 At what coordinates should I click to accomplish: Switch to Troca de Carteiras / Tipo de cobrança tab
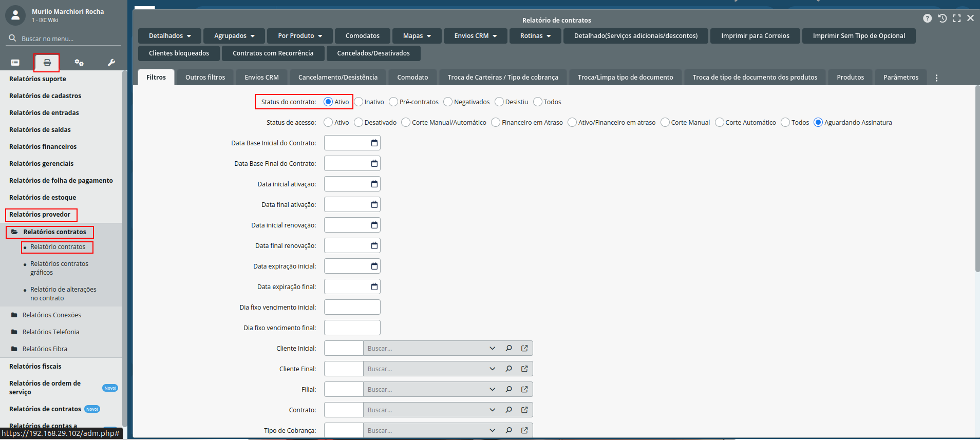click(x=503, y=78)
